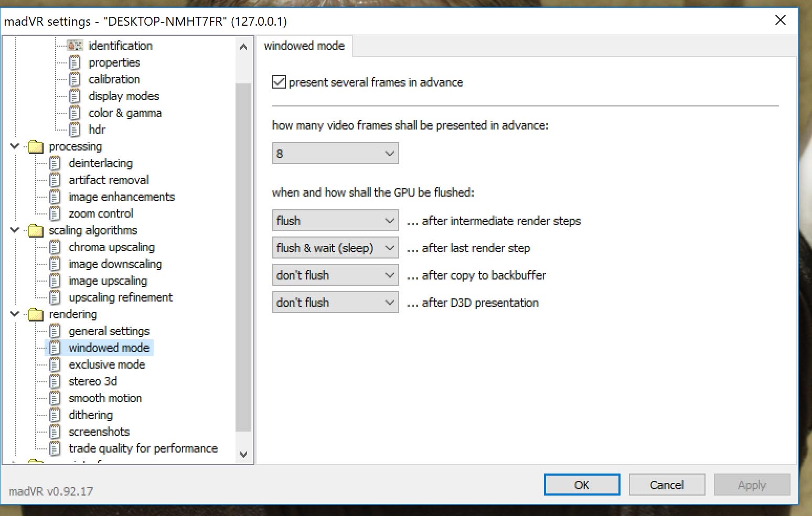This screenshot has height=516, width=812.
Task: Collapse the rendering tree node
Action: click(x=15, y=314)
